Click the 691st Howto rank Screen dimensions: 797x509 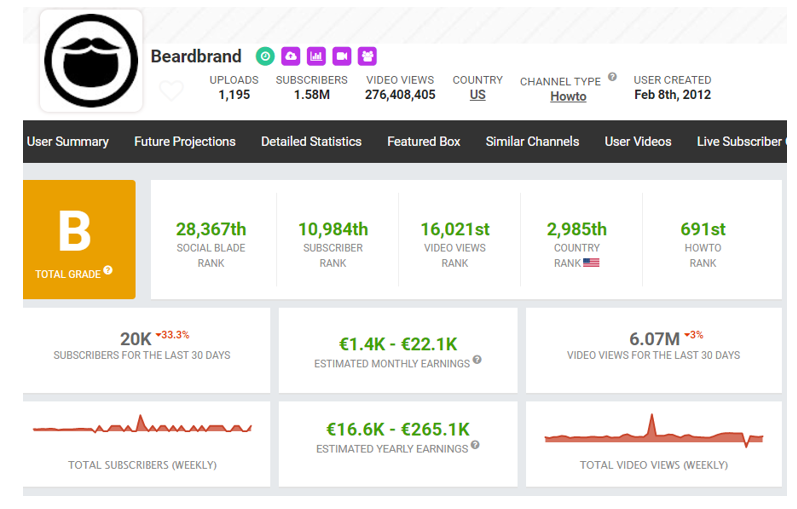tap(703, 229)
